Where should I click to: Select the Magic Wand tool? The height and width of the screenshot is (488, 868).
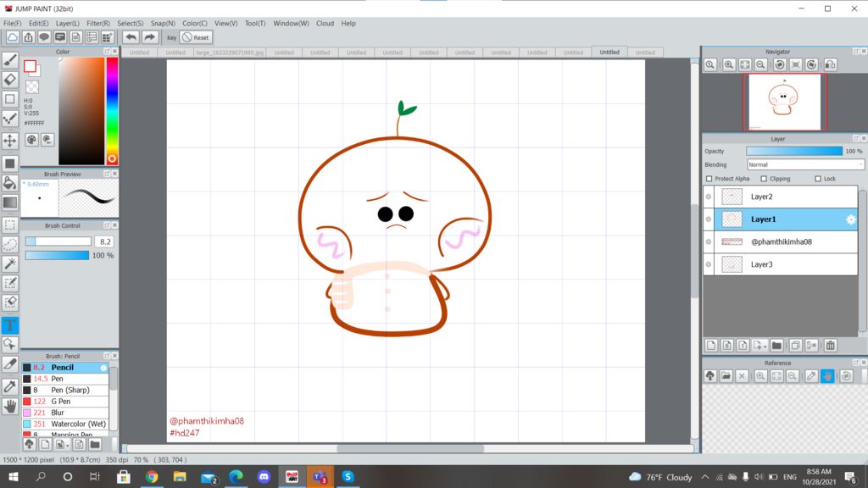tap(10, 264)
